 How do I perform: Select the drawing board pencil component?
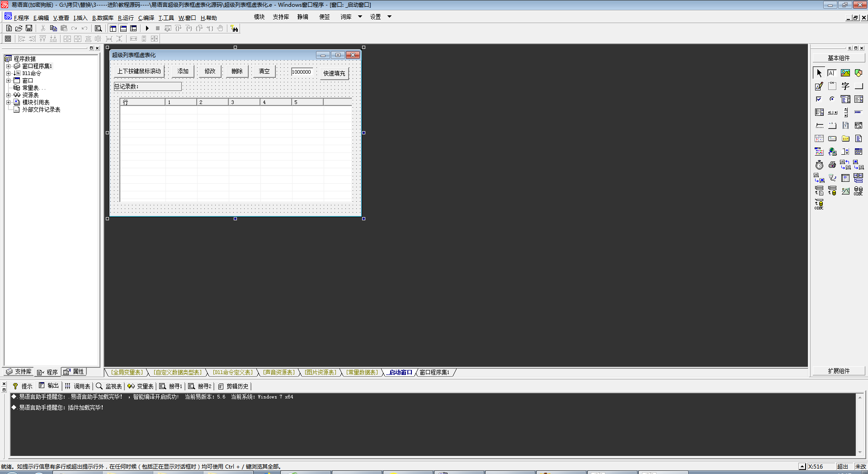click(819, 86)
